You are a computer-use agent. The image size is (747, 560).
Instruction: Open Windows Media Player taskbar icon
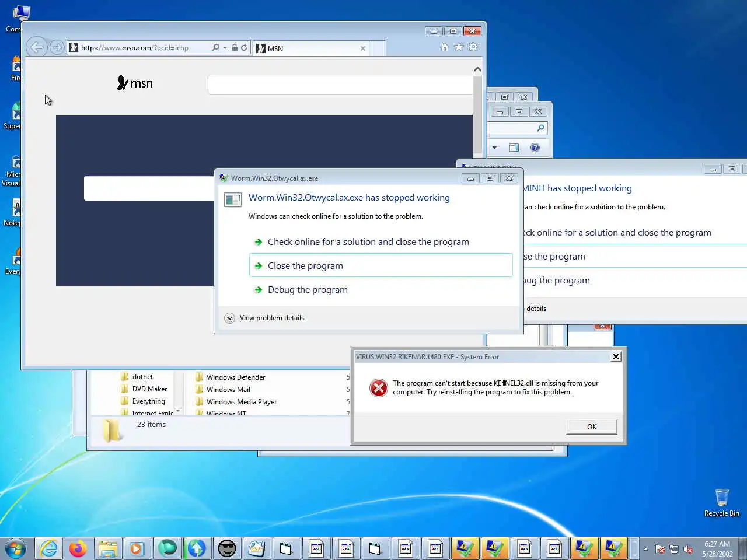[137, 548]
